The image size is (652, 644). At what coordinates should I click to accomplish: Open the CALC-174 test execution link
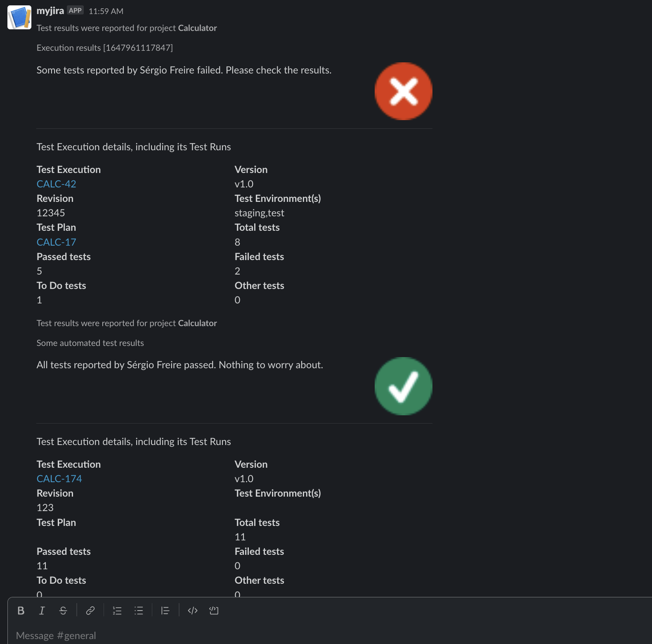(59, 479)
